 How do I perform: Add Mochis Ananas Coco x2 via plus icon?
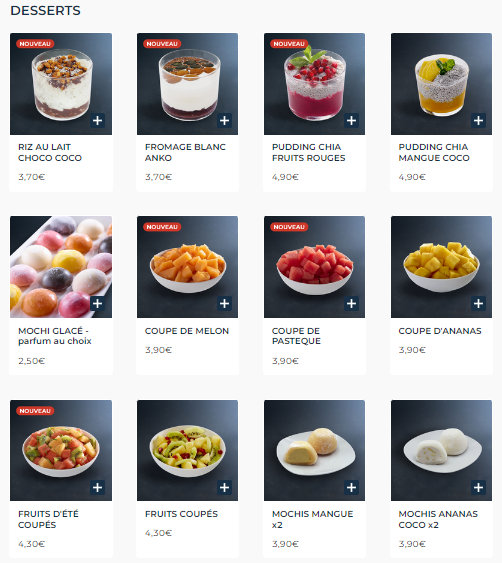tap(478, 488)
